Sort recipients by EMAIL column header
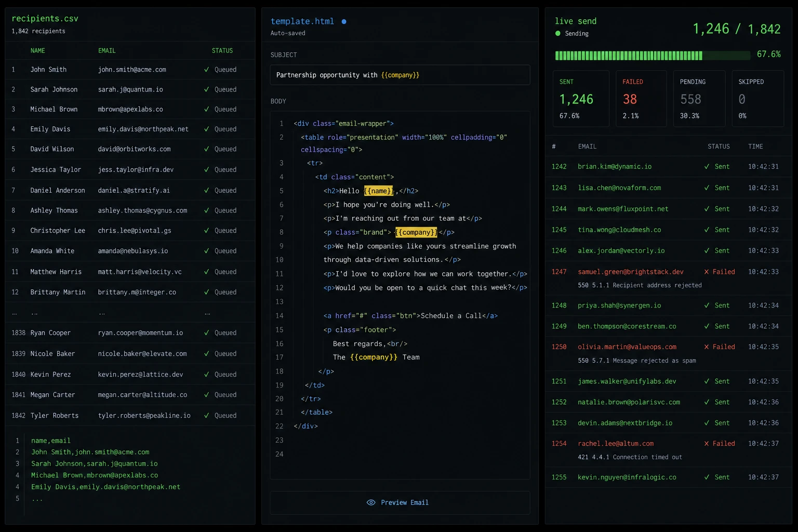The height and width of the screenshot is (532, 798). [x=107, y=50]
